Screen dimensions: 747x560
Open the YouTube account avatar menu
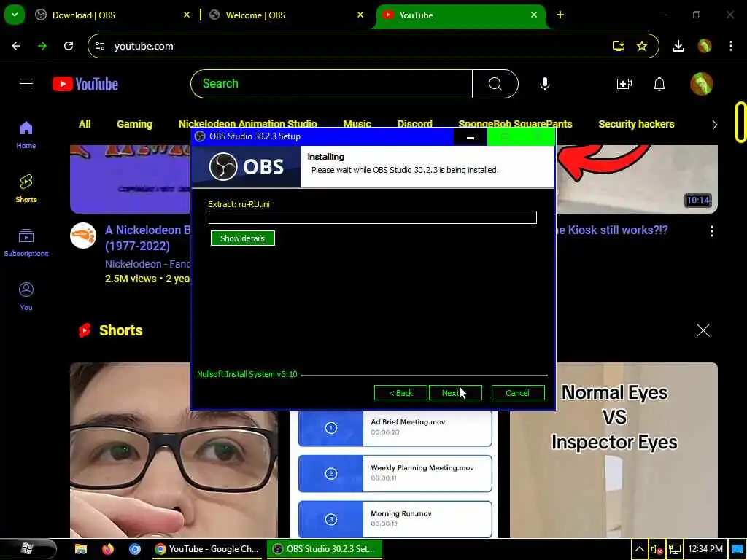(x=702, y=84)
